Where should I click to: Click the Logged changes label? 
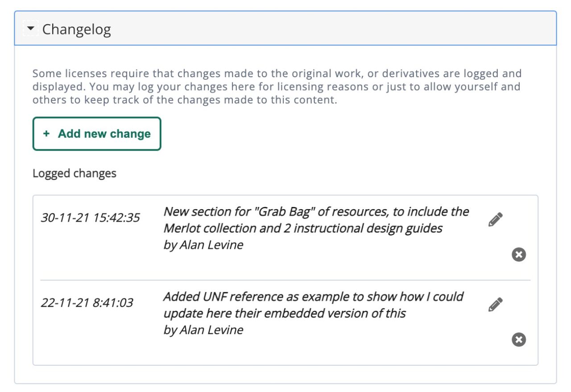coord(74,173)
